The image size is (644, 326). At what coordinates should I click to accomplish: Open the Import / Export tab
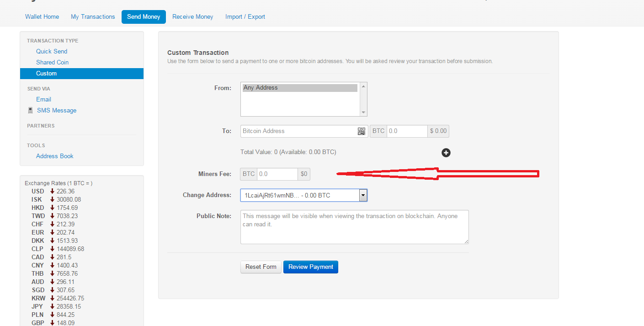245,17
